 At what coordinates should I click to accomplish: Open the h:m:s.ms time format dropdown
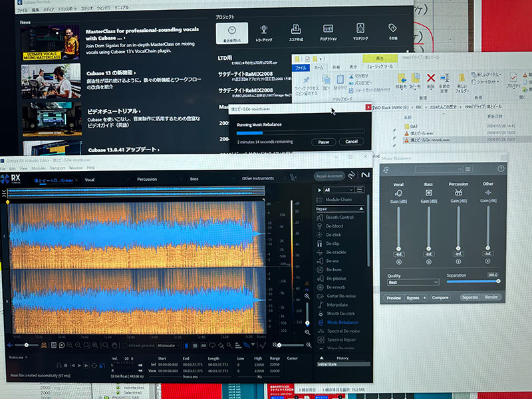pos(18,357)
